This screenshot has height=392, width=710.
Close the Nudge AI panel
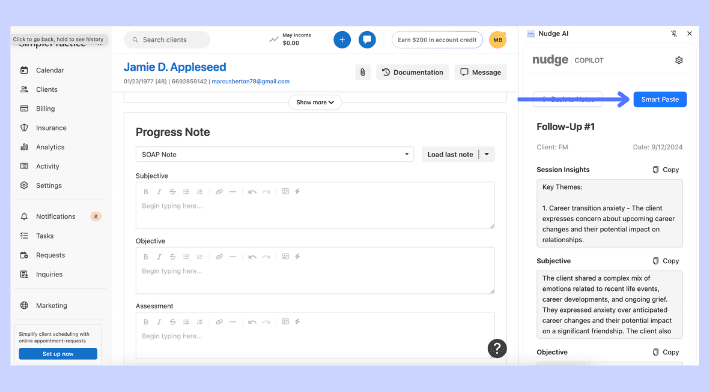point(690,33)
